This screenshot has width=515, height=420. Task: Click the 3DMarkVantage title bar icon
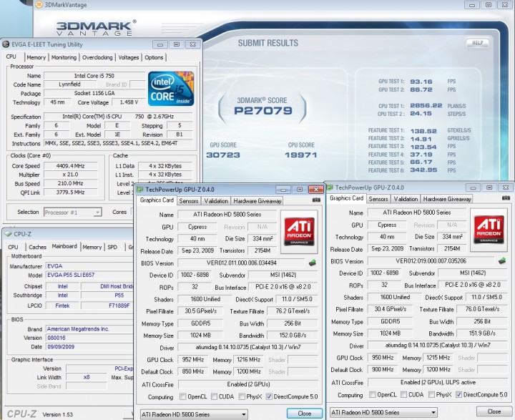(39, 5)
